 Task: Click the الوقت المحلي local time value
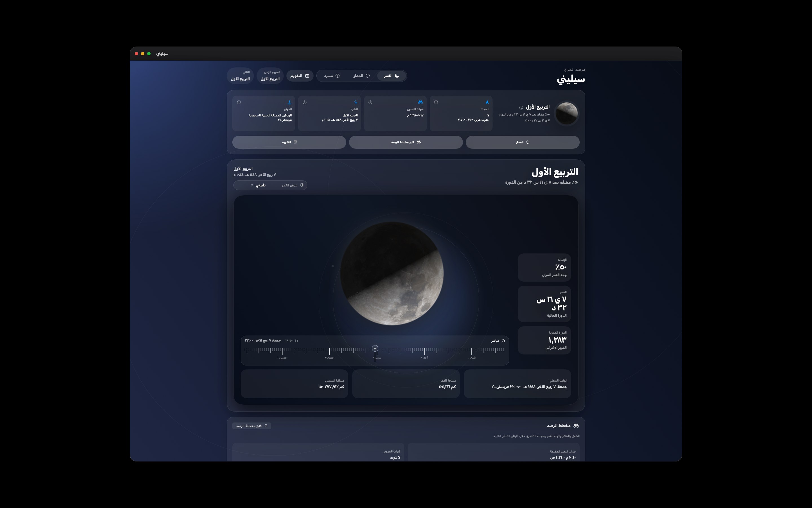[529, 387]
